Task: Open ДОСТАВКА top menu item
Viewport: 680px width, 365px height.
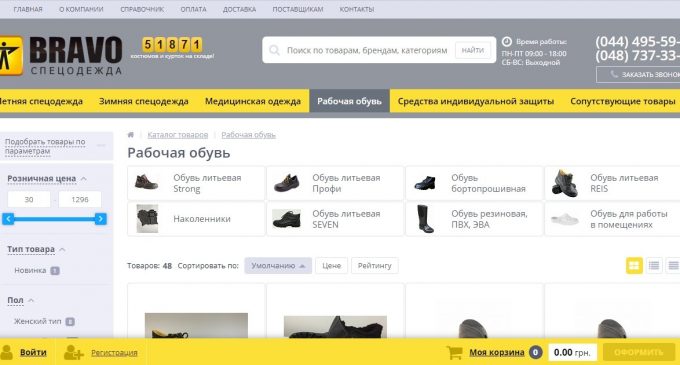Action: pyautogui.click(x=239, y=9)
